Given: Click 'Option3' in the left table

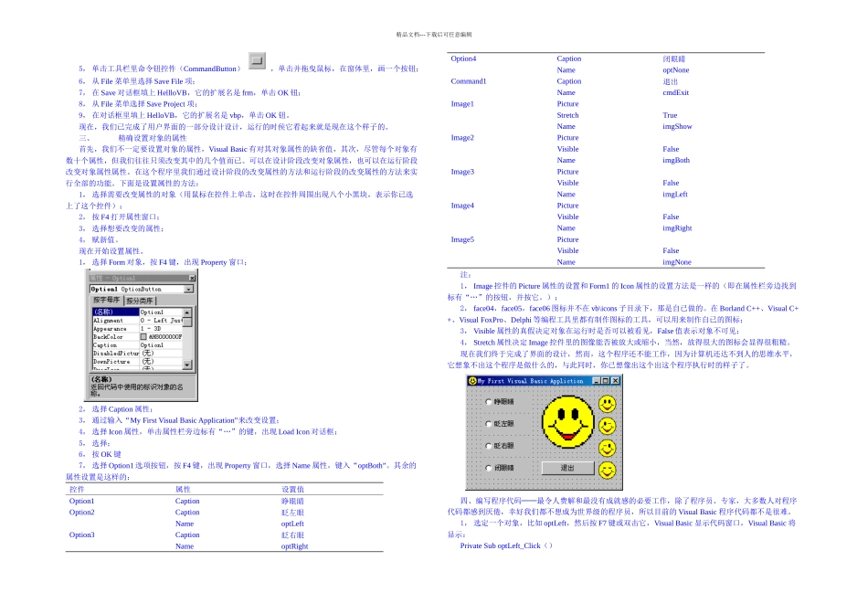Looking at the screenshot, I should (82, 535).
